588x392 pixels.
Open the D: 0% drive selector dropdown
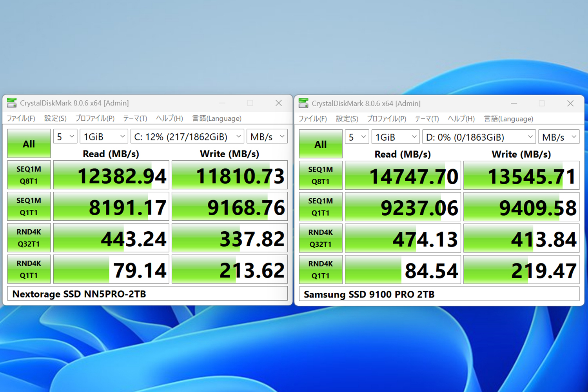tap(479, 137)
